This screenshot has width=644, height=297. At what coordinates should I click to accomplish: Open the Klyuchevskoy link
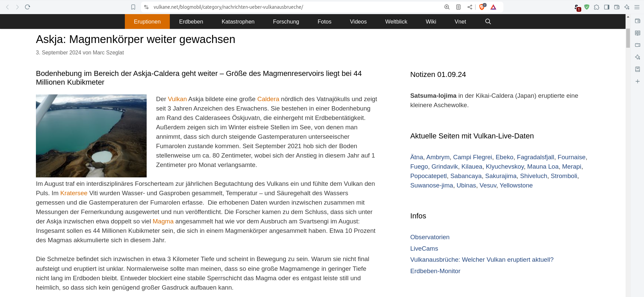pyautogui.click(x=505, y=167)
